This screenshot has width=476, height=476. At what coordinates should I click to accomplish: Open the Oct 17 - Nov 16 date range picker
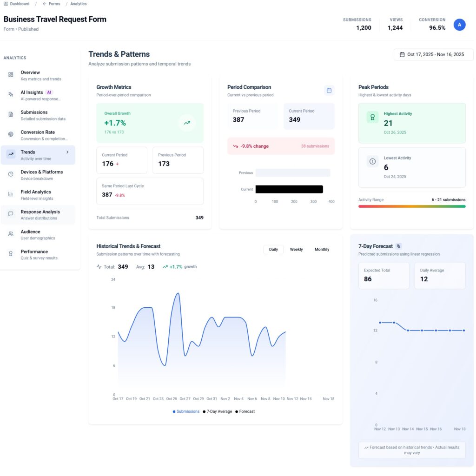point(431,54)
